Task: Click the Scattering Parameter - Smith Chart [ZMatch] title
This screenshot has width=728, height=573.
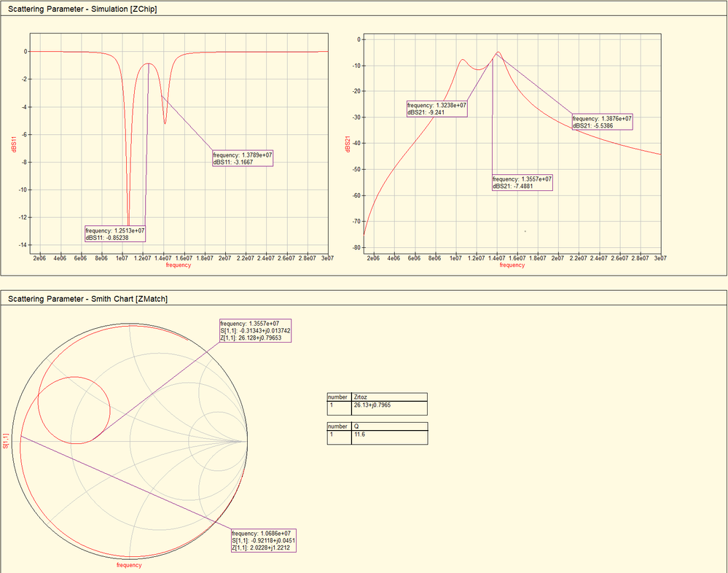Action: click(x=87, y=299)
